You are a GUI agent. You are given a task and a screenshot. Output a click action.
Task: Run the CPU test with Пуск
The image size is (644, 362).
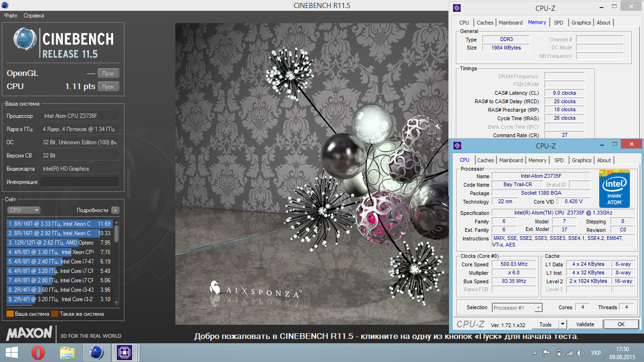[108, 87]
